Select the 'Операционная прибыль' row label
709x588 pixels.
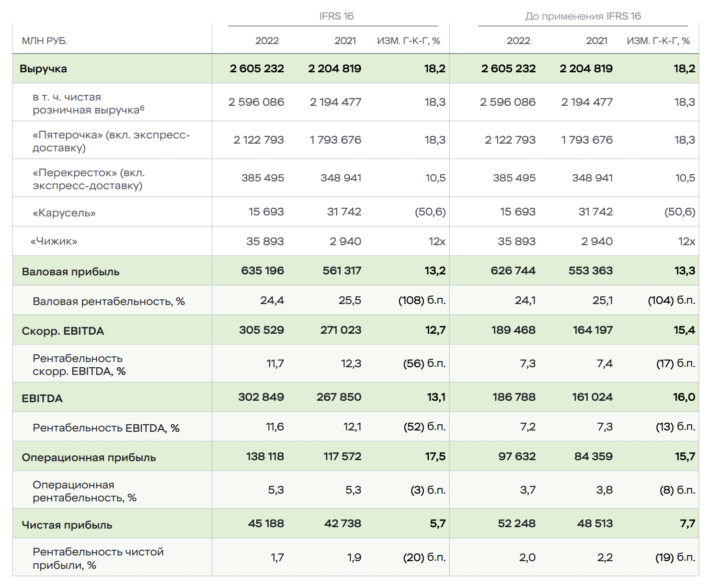pyautogui.click(x=89, y=458)
